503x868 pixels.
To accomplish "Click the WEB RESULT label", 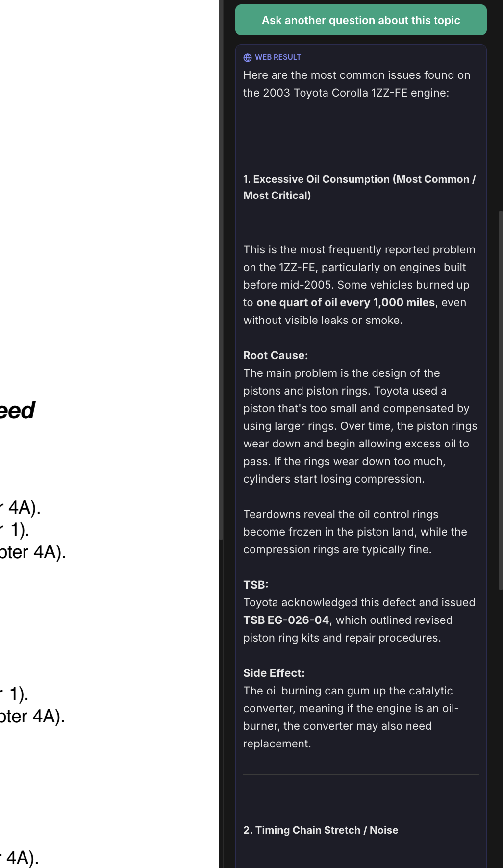I will click(x=278, y=57).
